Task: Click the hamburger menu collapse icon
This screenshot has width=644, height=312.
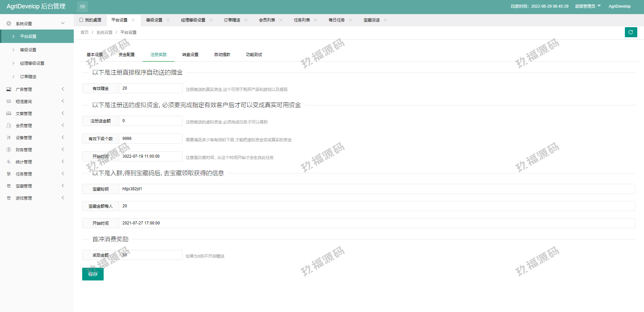Action: pos(83,7)
